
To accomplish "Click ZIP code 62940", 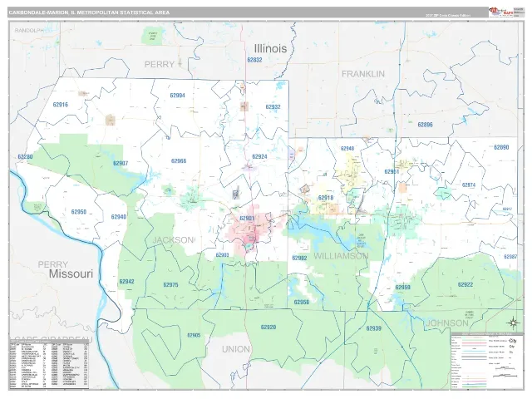I will tap(118, 217).
